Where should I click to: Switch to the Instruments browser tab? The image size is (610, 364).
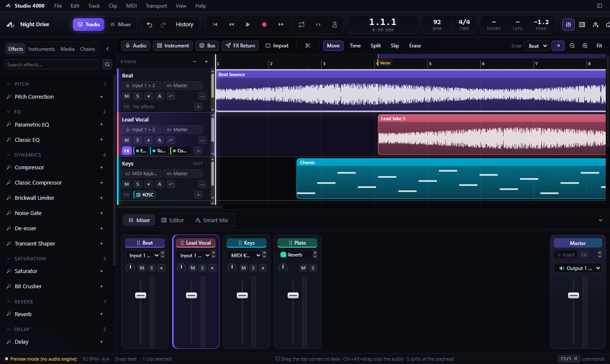pyautogui.click(x=42, y=49)
